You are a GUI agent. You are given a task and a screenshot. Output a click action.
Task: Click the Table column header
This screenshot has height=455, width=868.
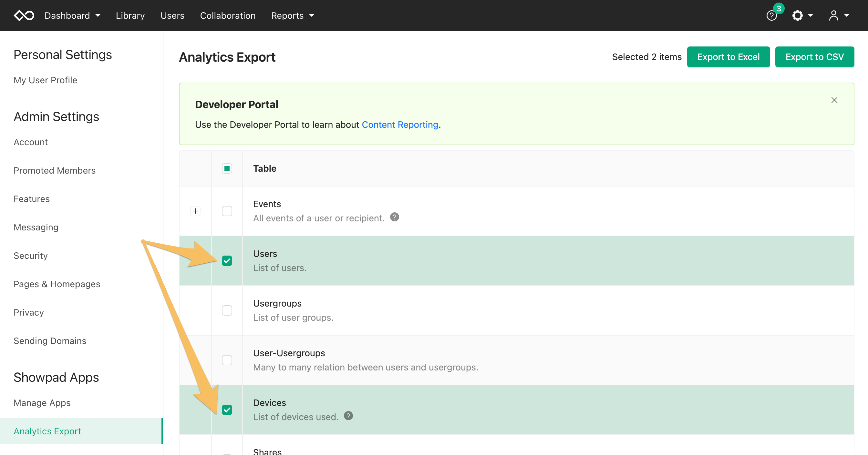coord(265,168)
